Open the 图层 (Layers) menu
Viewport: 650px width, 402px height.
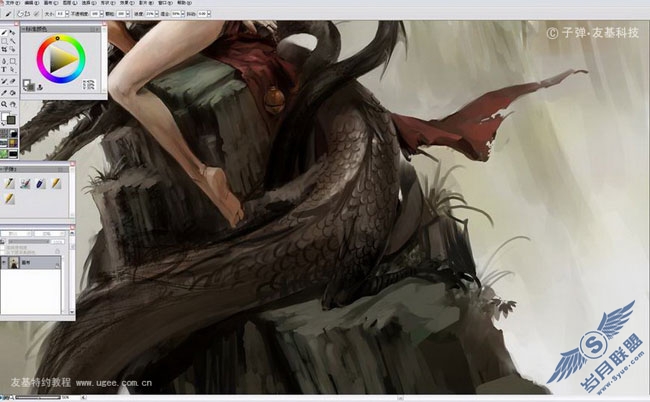(x=70, y=3)
